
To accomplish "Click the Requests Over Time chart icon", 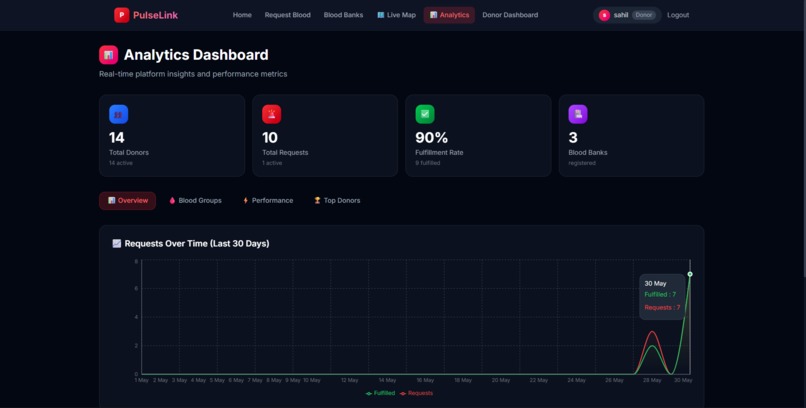I will [x=117, y=244].
